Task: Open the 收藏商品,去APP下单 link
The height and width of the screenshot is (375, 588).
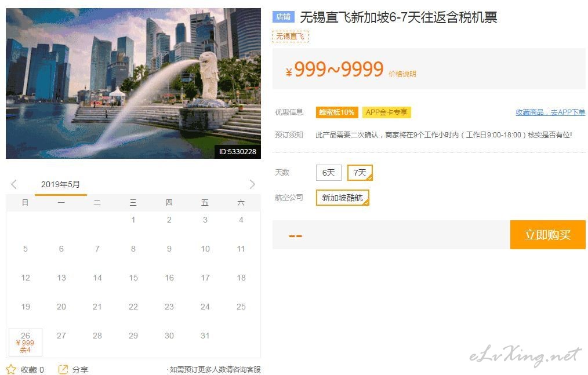Action: [550, 112]
